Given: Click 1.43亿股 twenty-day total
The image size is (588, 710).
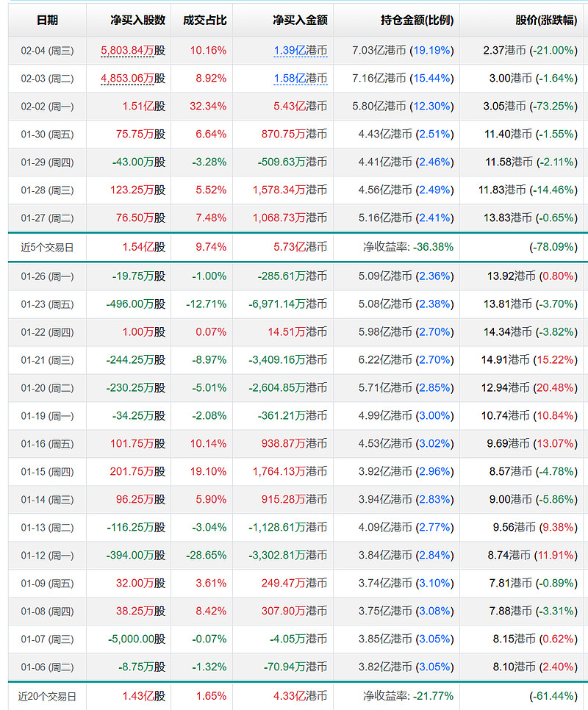Looking at the screenshot, I should tap(144, 697).
